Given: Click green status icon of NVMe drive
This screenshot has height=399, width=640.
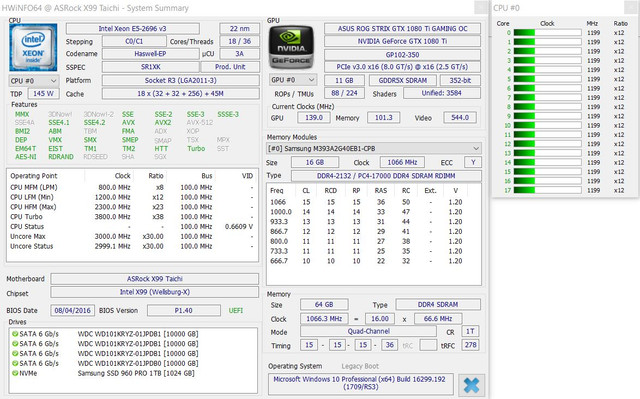Looking at the screenshot, I should pos(15,373).
